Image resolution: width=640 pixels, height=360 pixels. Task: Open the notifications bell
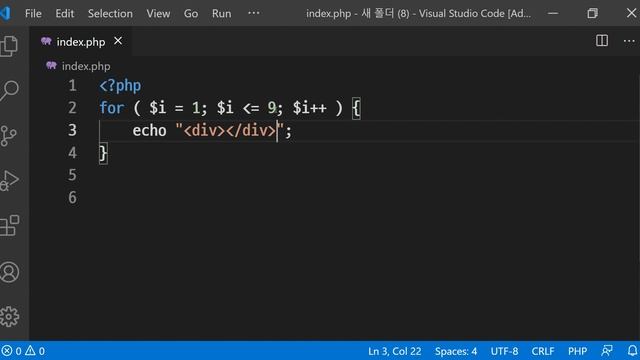tap(632, 351)
